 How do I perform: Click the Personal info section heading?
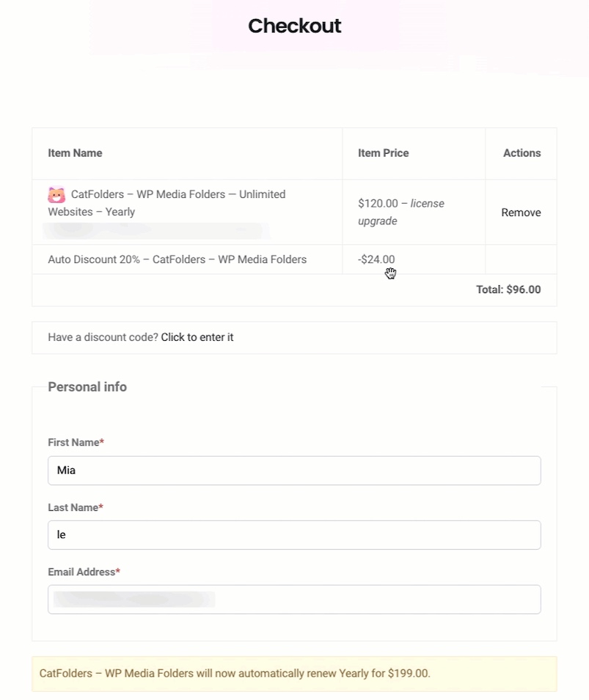point(87,386)
